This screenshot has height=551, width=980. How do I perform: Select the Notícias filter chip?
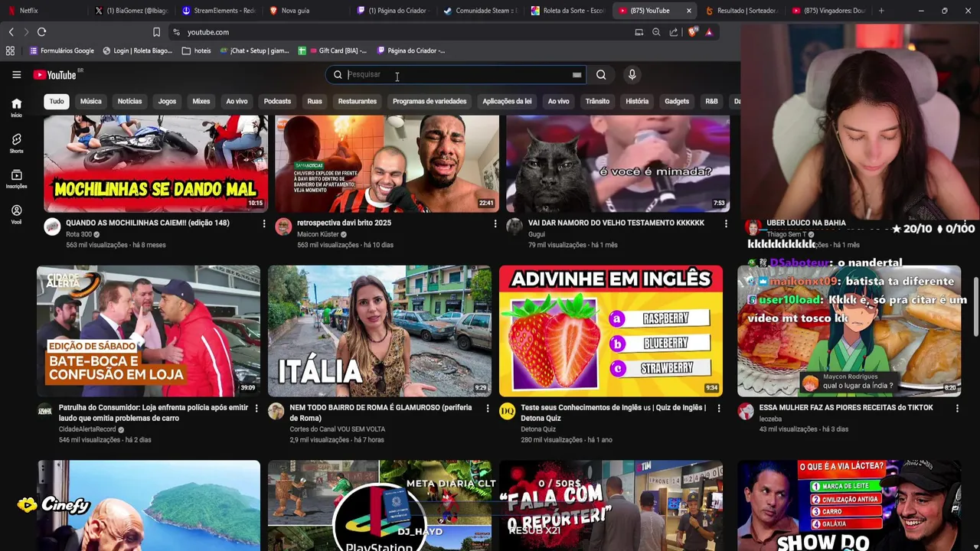(x=129, y=101)
